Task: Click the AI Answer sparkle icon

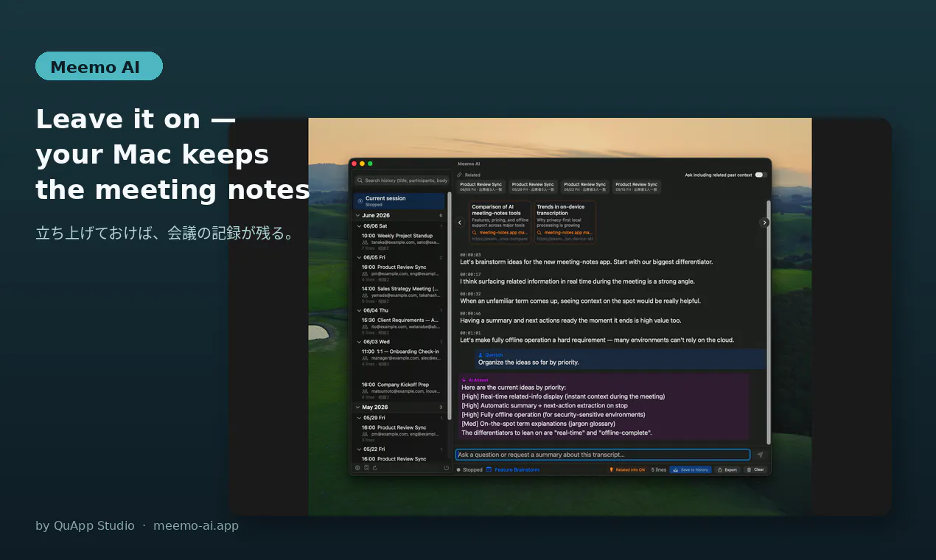Action: (x=464, y=380)
